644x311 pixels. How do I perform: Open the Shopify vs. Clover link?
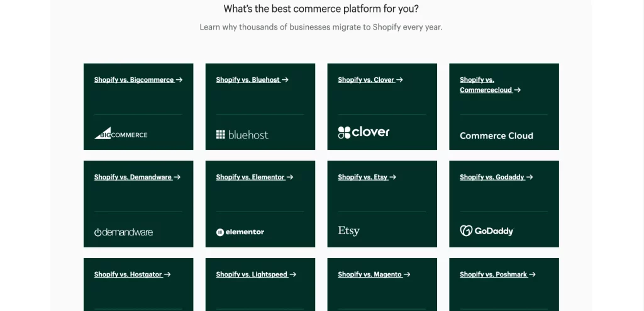coord(370,80)
